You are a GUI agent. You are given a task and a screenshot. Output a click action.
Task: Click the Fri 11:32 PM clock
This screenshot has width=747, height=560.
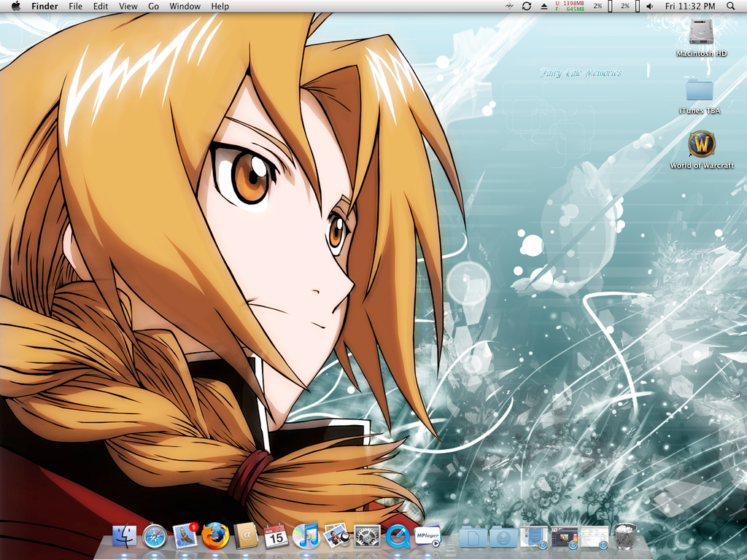click(x=690, y=6)
